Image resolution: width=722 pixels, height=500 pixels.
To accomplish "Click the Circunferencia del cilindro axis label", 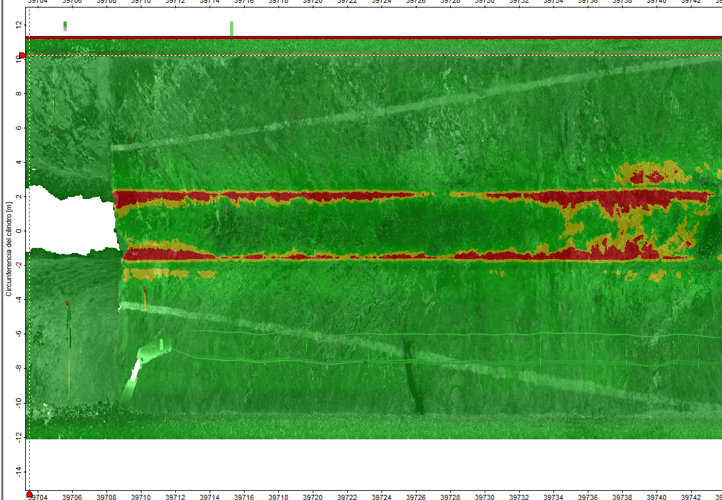I will pos(8,232).
